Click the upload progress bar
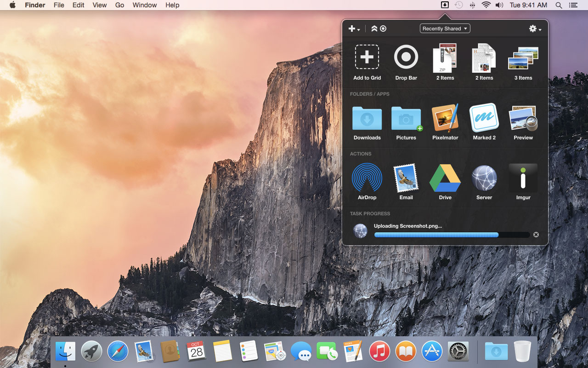The width and height of the screenshot is (588, 368). point(452,235)
